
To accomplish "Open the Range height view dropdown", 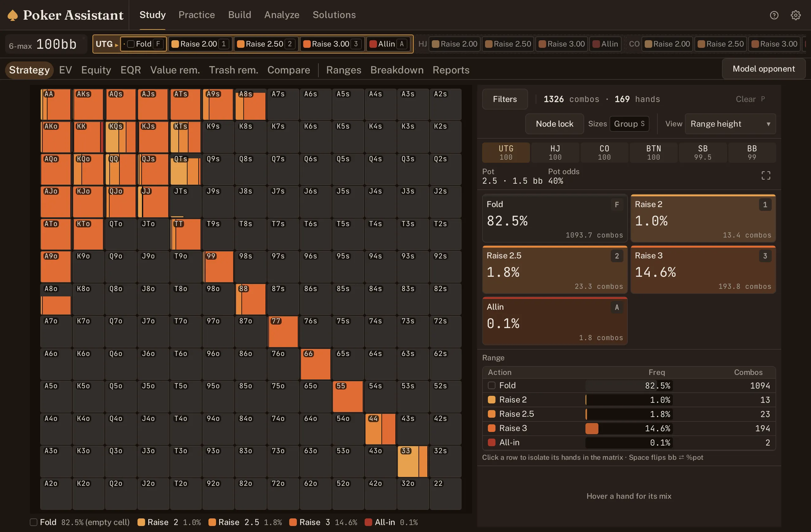I will pyautogui.click(x=730, y=123).
